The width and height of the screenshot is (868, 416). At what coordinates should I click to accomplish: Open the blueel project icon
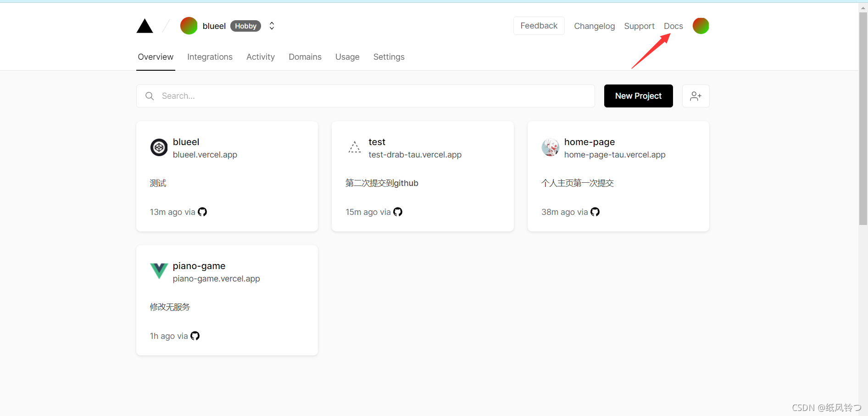tap(159, 147)
